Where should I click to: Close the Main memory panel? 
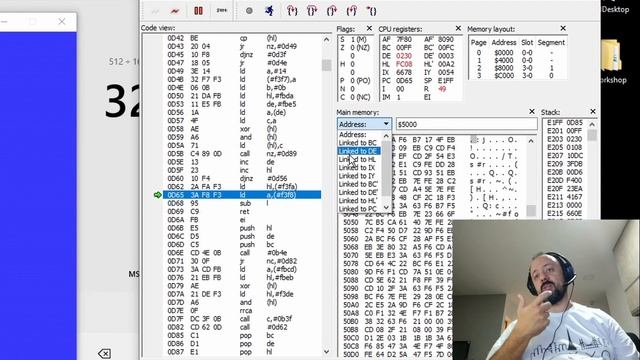531,111
